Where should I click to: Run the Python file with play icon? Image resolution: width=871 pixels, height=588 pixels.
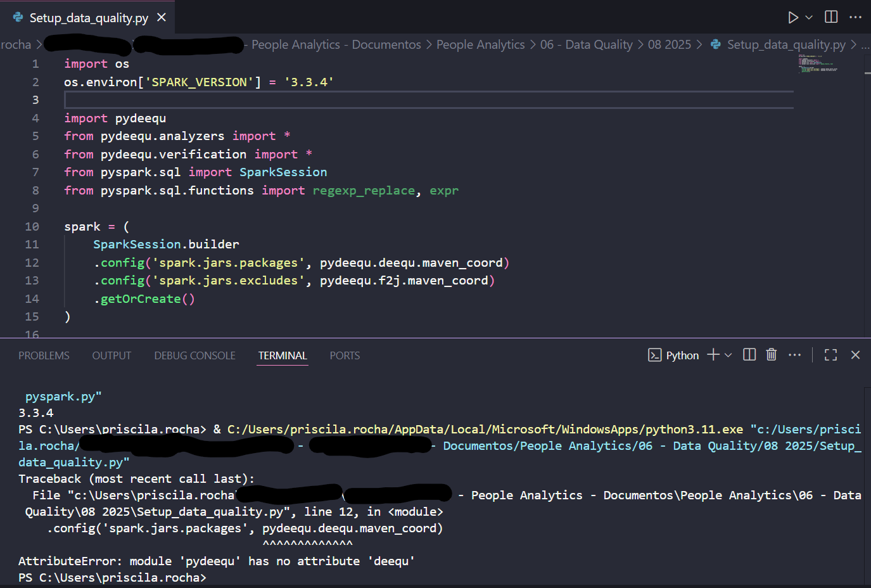[792, 17]
